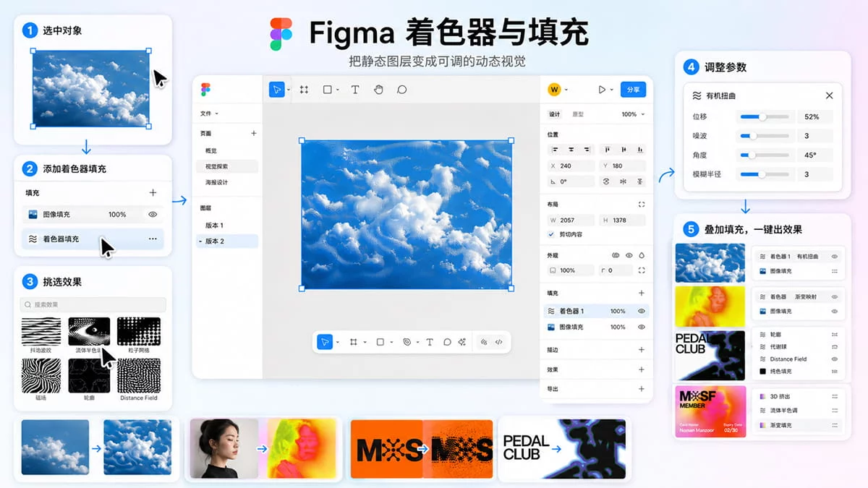Click the blue 分享 button
868x488 pixels.
[x=633, y=90]
